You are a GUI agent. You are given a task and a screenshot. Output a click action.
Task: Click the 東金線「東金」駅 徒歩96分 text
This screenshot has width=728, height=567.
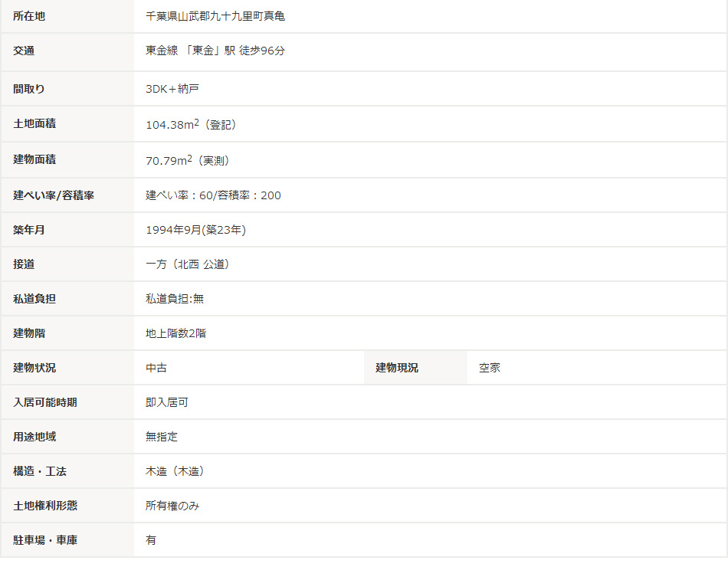click(215, 51)
